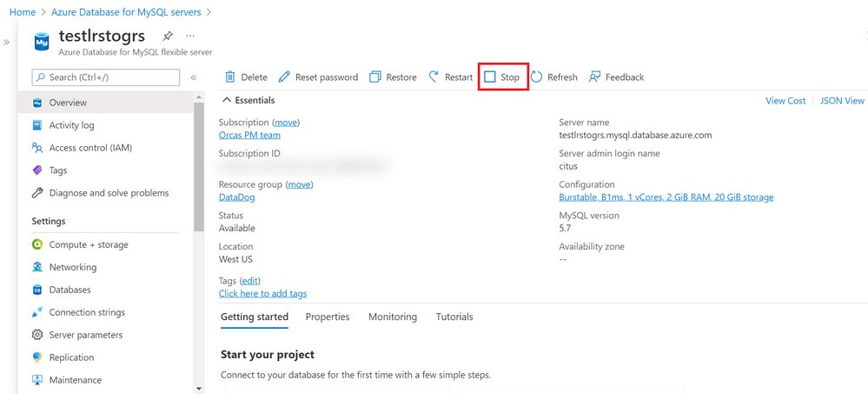Click sidebar scrollbar down arrow
Viewport: 868px width, 394px height.
point(199,389)
